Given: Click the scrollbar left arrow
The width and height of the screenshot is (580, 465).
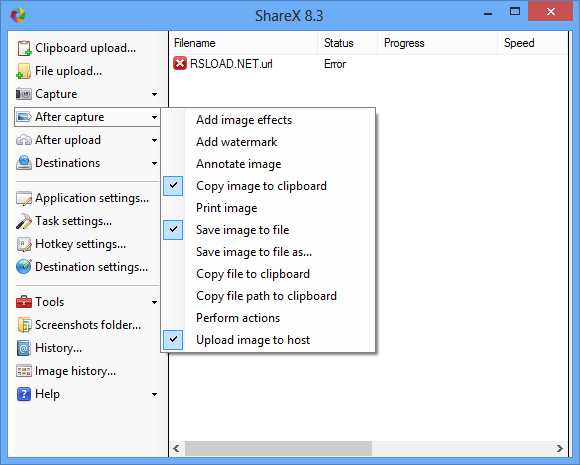Looking at the screenshot, I should coord(176,448).
